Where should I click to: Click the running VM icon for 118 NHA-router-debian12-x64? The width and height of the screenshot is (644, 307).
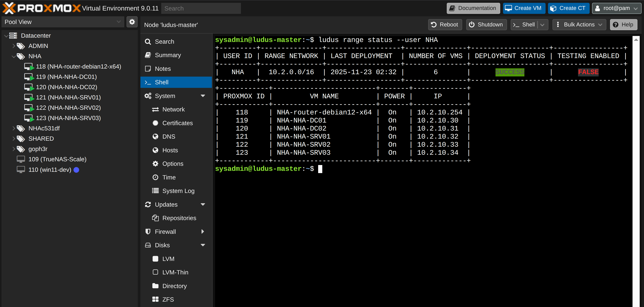[28, 67]
